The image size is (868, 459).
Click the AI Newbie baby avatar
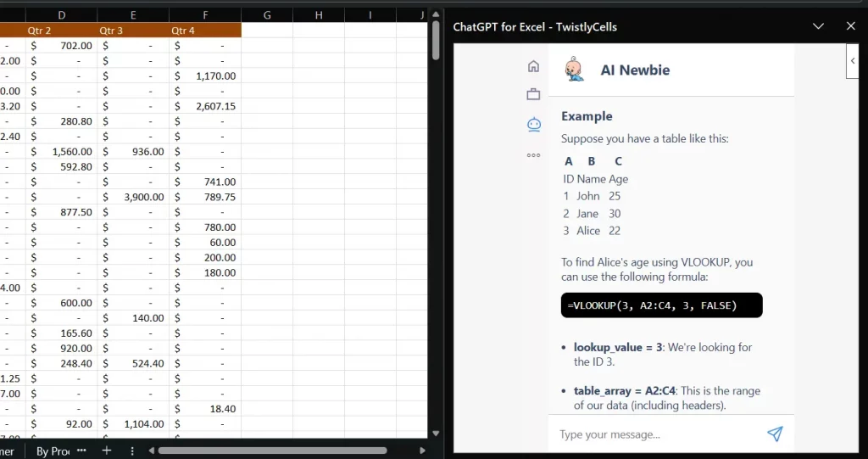576,70
